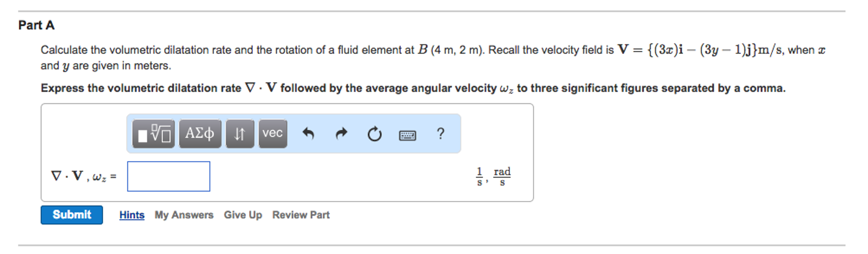Open the Greek symbols ΑΣφ palette

tap(200, 134)
